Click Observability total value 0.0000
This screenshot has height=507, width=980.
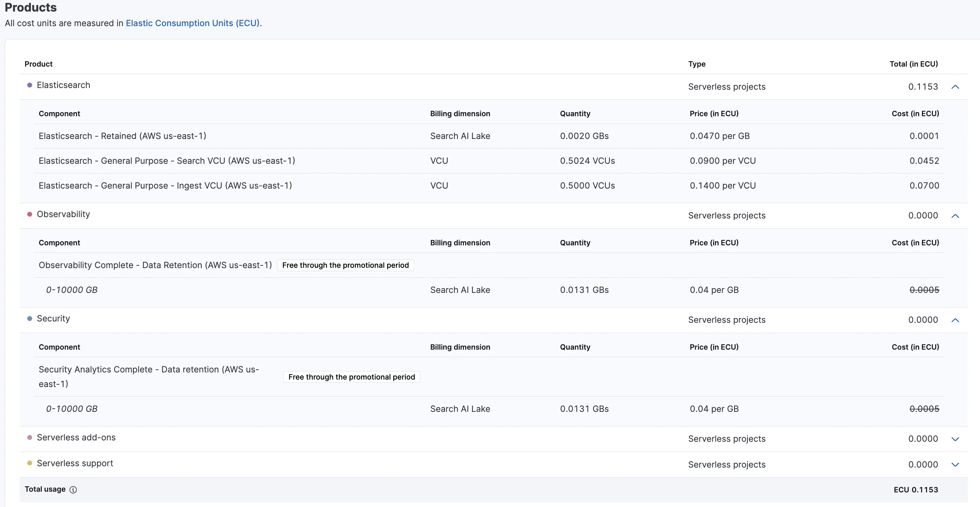click(x=923, y=215)
